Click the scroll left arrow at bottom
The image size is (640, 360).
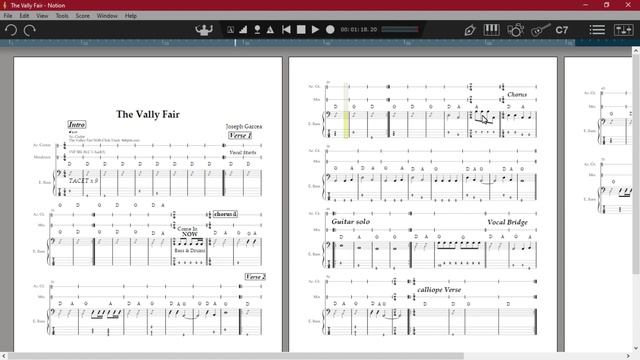pos(3,356)
